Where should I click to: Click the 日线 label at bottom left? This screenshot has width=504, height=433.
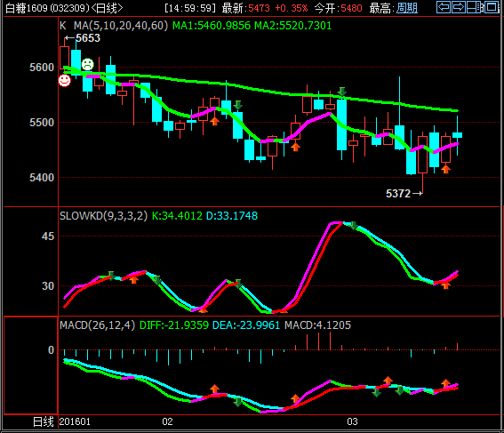click(44, 421)
